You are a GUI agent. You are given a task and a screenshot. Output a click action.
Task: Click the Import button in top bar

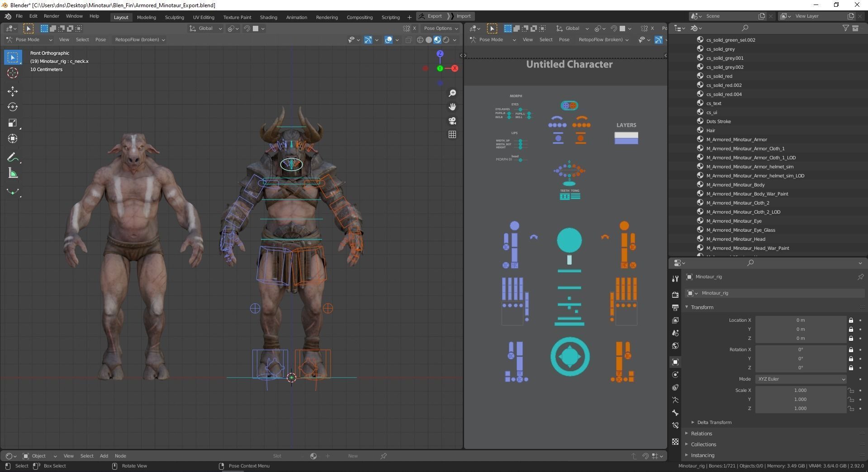tap(460, 16)
